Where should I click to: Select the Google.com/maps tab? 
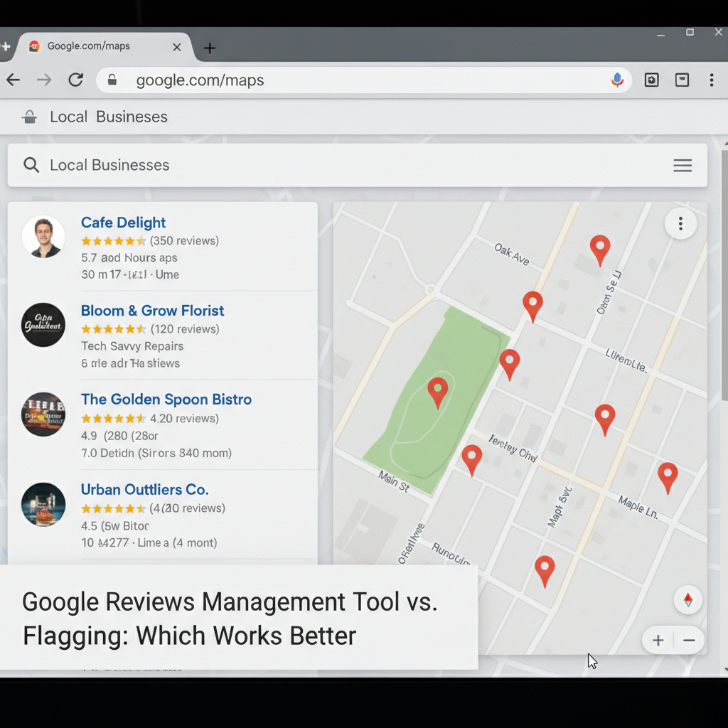(x=105, y=46)
